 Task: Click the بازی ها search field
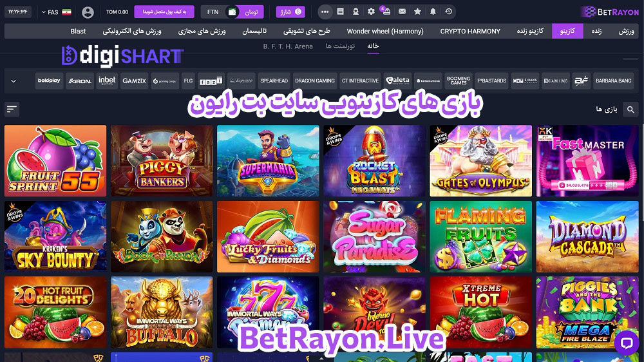pos(606,110)
